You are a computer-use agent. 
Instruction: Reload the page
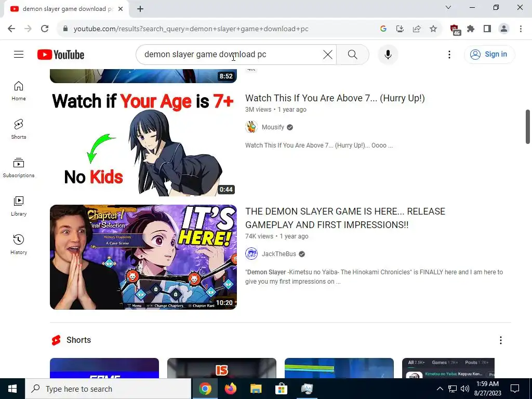(45, 29)
